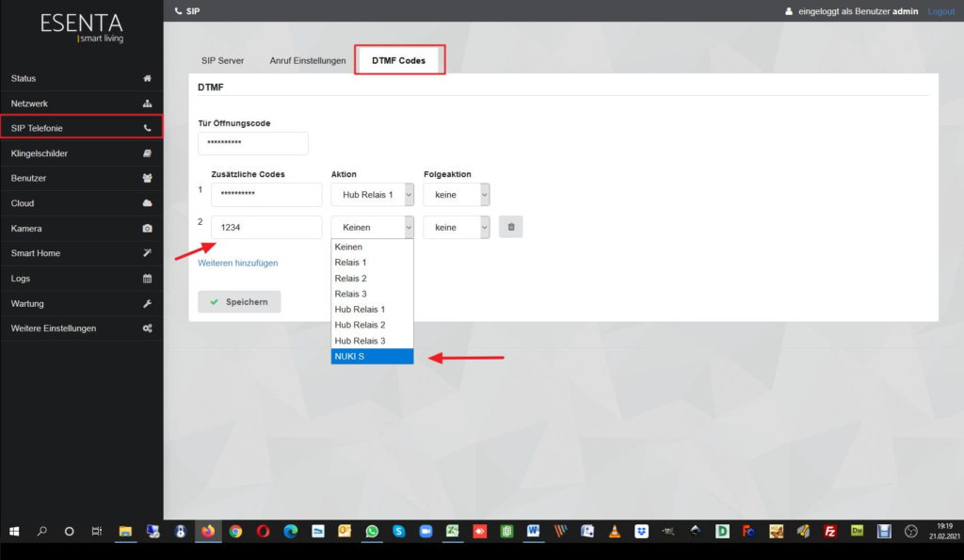964x560 pixels.
Task: Click the code field containing 1234
Action: 266,227
